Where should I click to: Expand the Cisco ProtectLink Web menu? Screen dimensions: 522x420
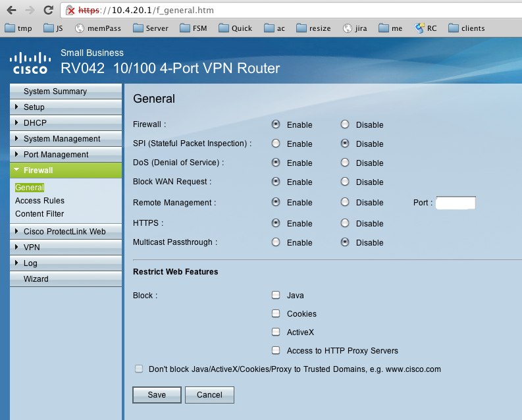point(66,232)
